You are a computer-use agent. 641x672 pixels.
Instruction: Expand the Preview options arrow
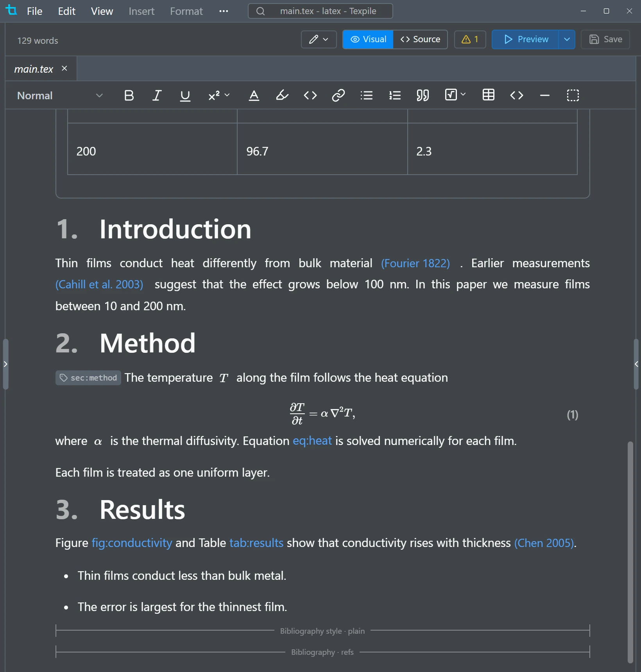tap(567, 39)
